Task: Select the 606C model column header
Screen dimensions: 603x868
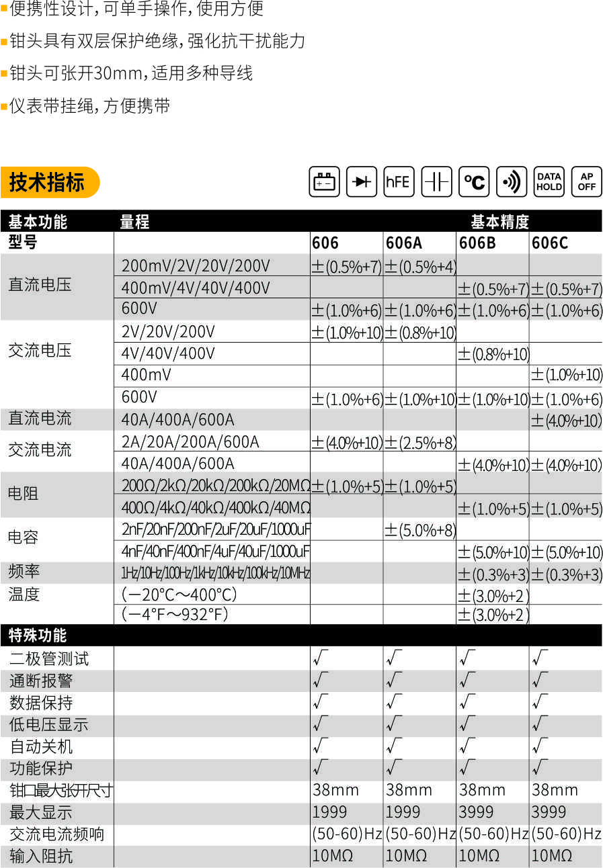Action: (550, 243)
